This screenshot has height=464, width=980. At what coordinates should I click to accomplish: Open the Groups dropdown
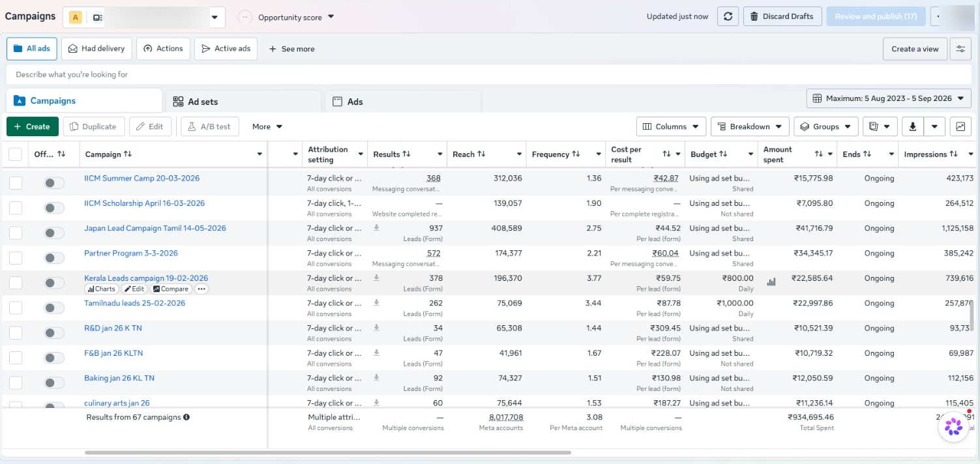(x=826, y=126)
